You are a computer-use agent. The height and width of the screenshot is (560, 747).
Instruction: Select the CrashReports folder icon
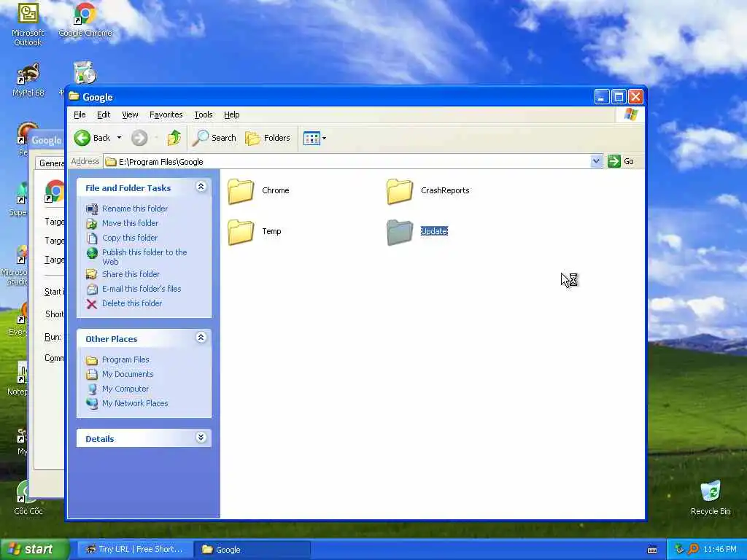(400, 191)
